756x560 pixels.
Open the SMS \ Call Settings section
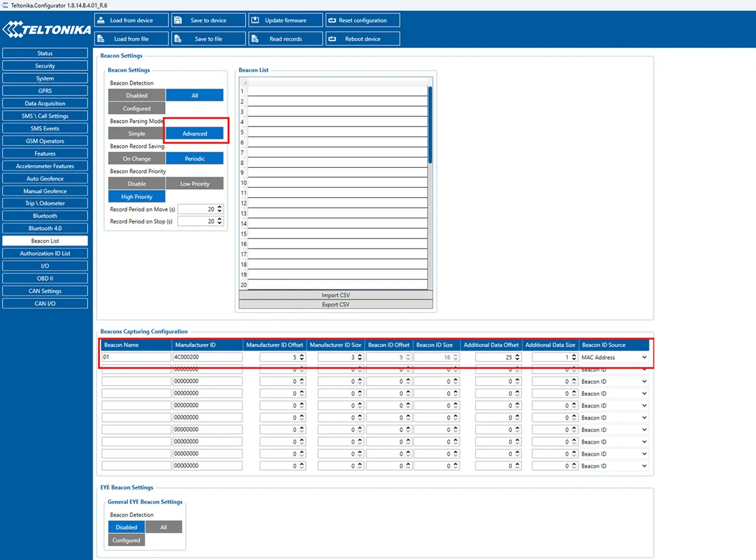pyautogui.click(x=45, y=116)
